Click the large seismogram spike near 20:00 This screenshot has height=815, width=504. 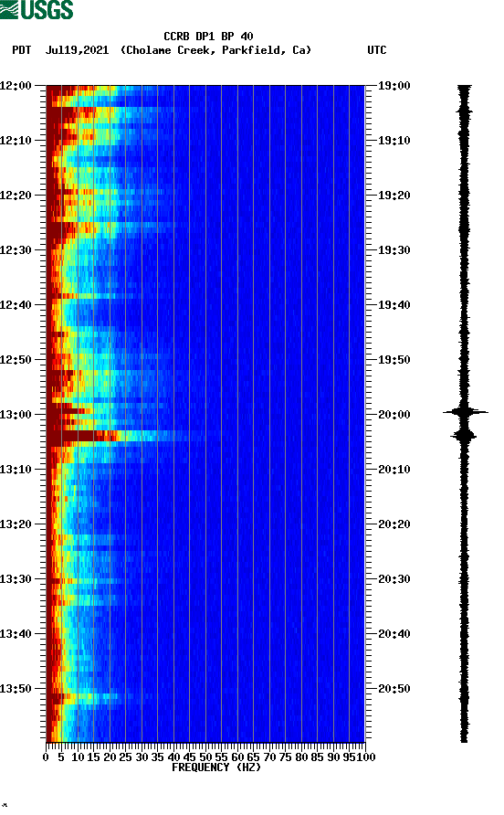pyautogui.click(x=465, y=412)
